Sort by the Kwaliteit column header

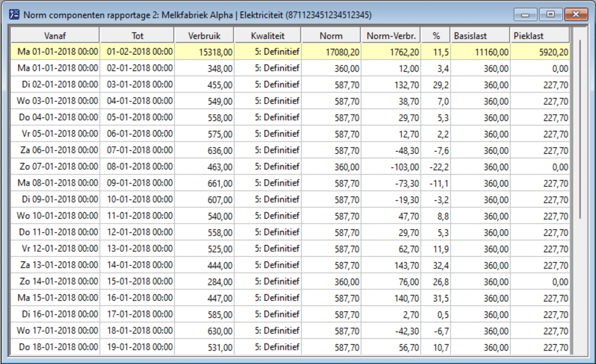point(268,35)
